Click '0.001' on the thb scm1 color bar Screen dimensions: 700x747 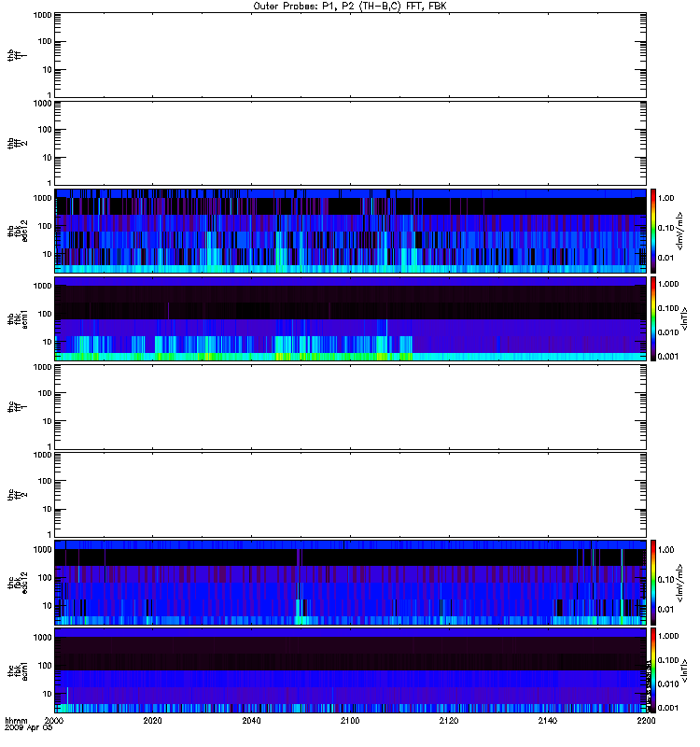point(668,357)
